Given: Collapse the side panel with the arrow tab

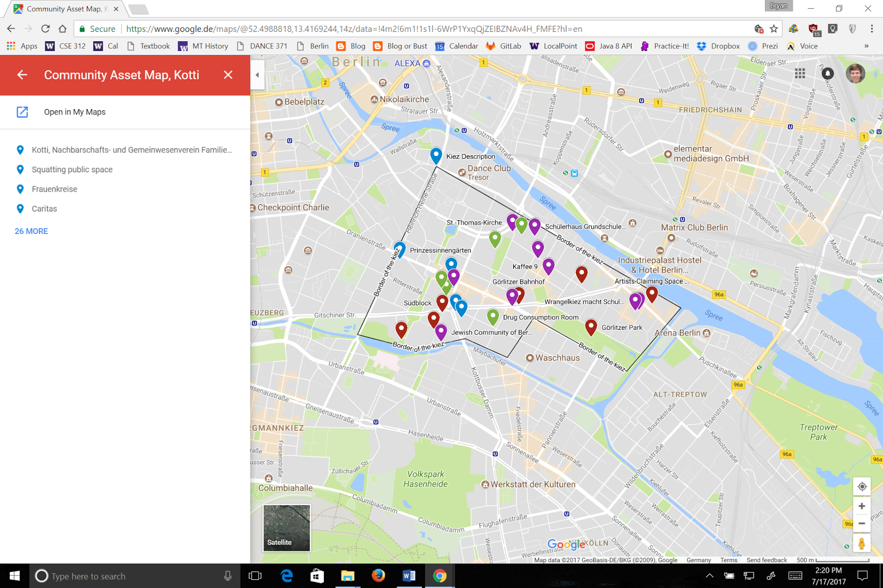Looking at the screenshot, I should pyautogui.click(x=257, y=75).
